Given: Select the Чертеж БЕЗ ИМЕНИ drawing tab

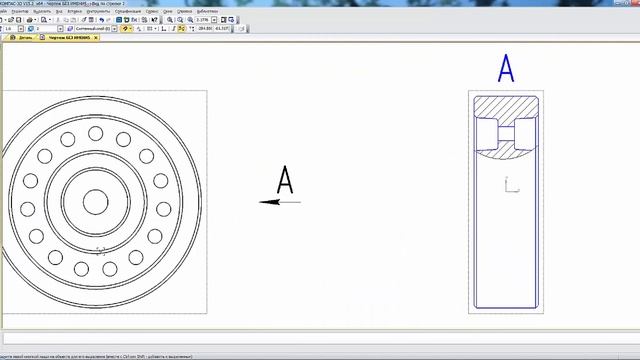Looking at the screenshot, I should tap(69, 38).
